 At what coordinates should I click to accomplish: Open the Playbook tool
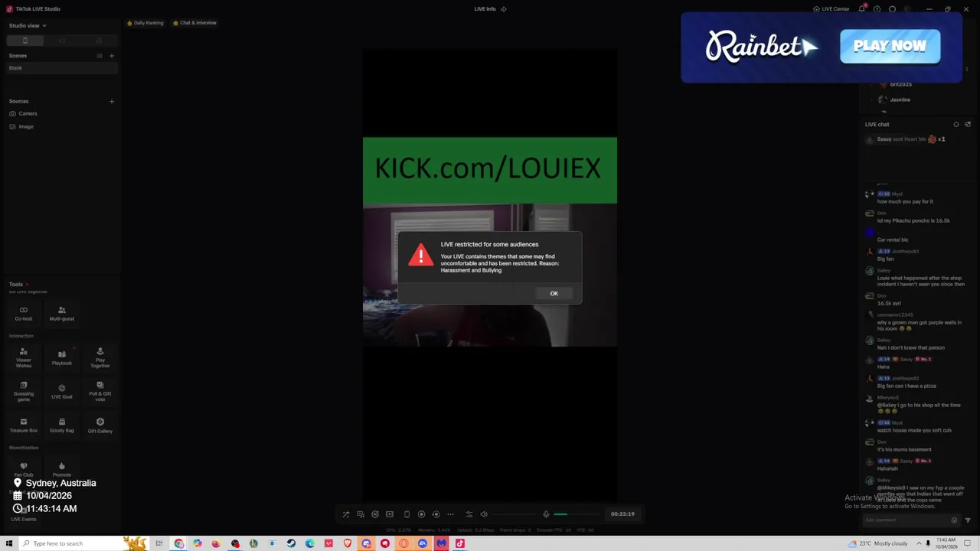click(62, 357)
